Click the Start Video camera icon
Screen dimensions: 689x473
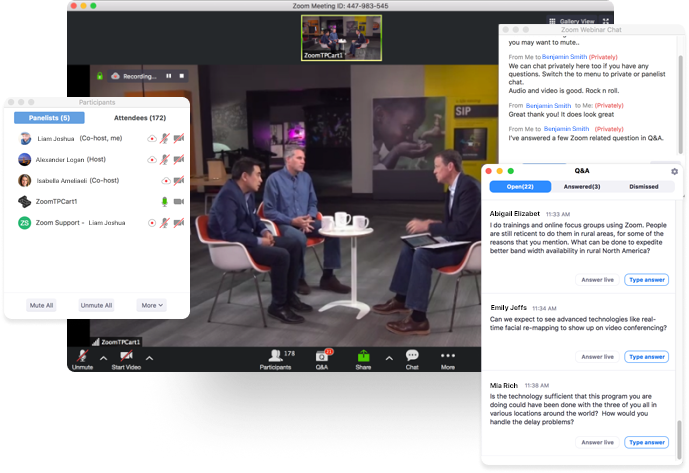(127, 356)
